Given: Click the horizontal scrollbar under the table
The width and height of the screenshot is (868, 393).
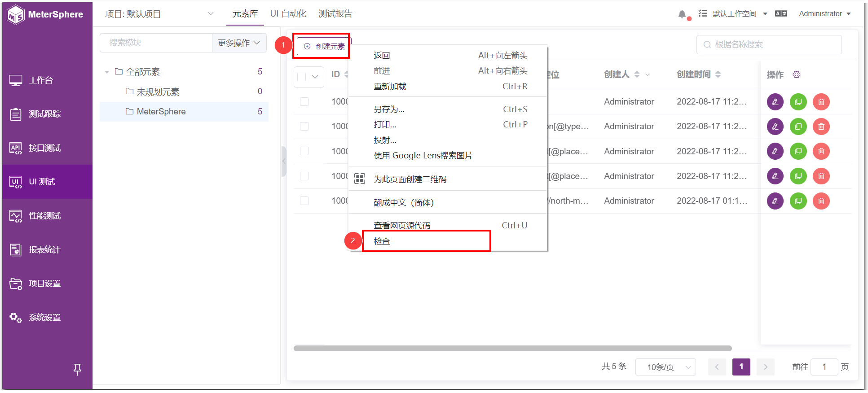Looking at the screenshot, I should tap(512, 348).
